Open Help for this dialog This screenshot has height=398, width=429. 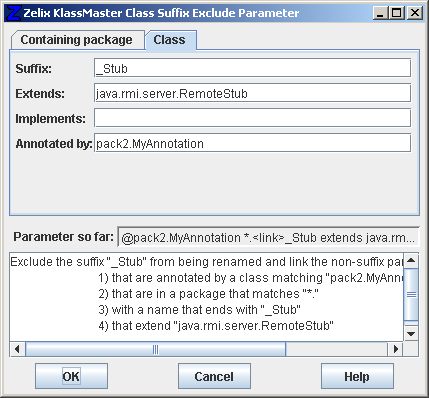coord(357,376)
